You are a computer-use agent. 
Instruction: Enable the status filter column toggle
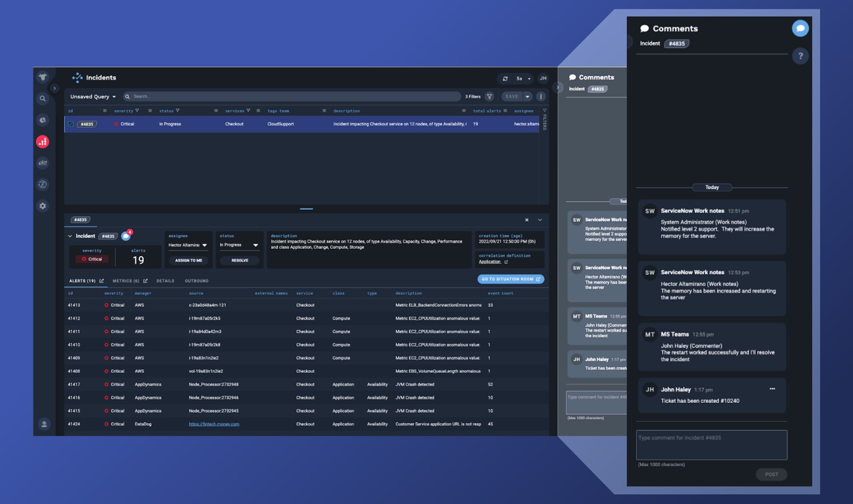pos(215,111)
